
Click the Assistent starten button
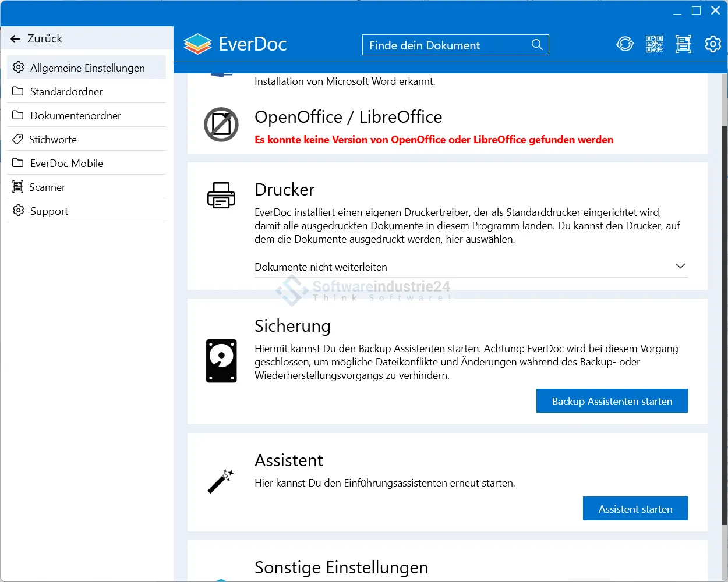635,509
